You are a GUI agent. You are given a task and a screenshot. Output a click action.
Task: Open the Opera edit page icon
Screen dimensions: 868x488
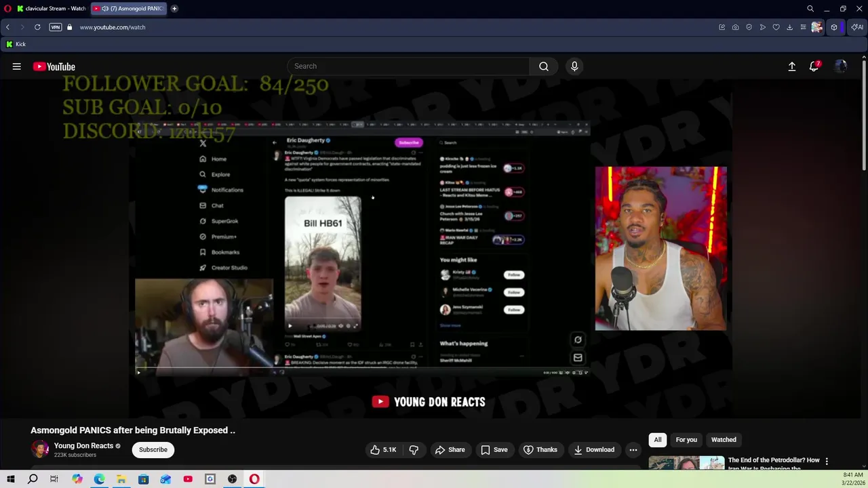(722, 27)
